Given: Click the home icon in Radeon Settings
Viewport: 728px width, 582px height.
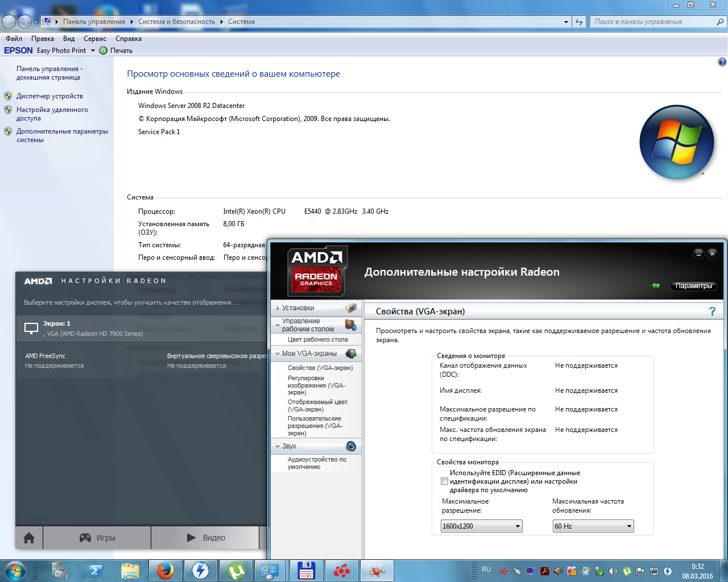Looking at the screenshot, I should point(29,538).
